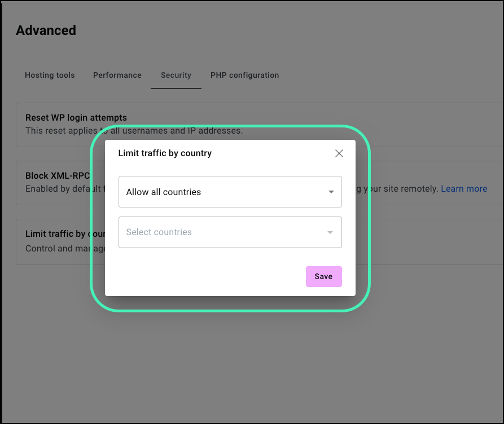The height and width of the screenshot is (424, 504).
Task: Click the 'This reset applies' description text
Action: [62, 131]
